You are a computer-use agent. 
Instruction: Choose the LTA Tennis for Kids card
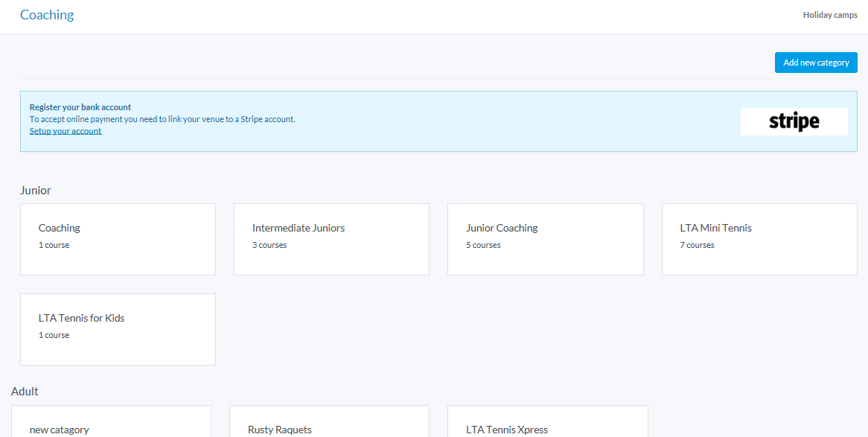118,329
